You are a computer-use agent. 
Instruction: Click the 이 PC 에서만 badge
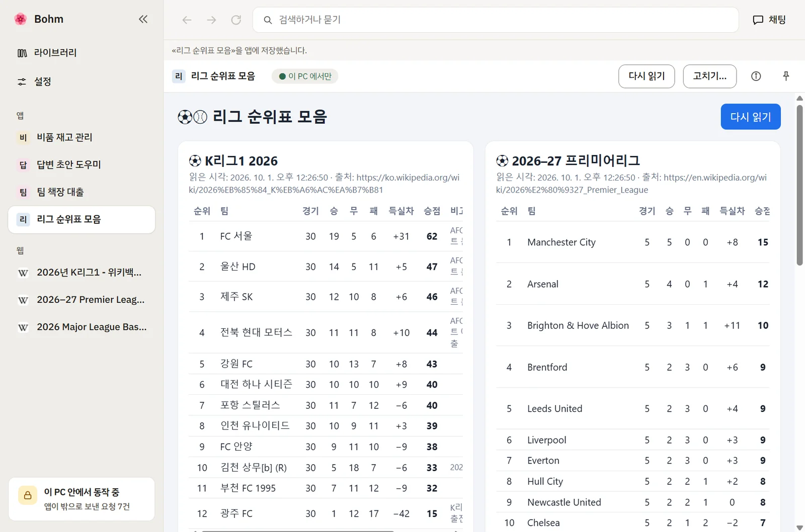point(305,76)
